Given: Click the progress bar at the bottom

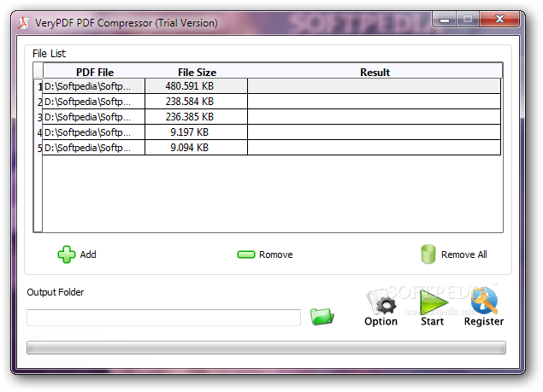Looking at the screenshot, I should [266, 348].
